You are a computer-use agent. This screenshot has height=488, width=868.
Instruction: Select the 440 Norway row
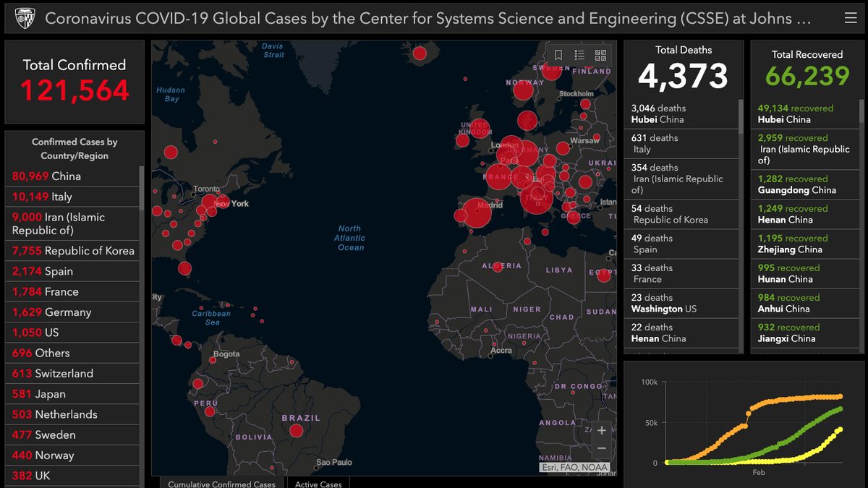tap(72, 455)
